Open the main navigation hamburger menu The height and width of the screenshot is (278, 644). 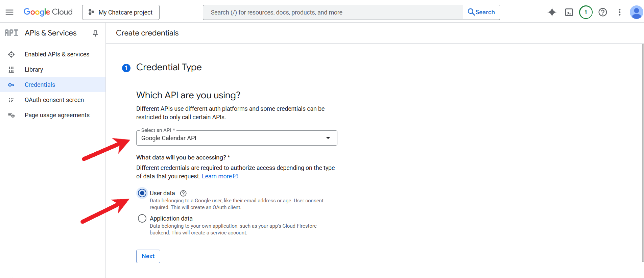9,12
